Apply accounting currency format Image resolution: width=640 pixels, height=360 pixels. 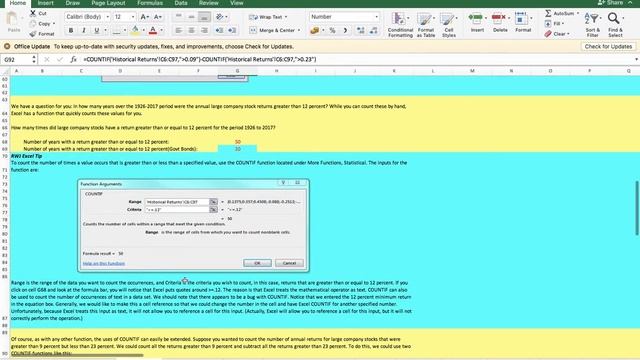[x=314, y=30]
